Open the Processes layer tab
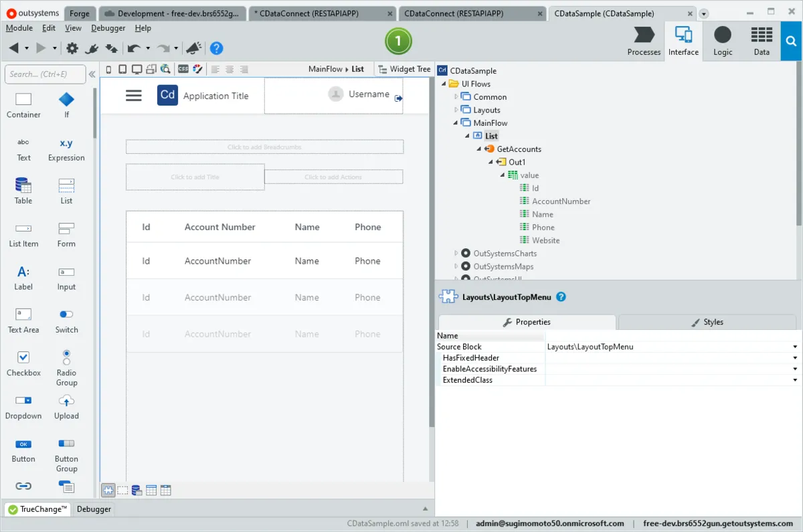The width and height of the screenshot is (803, 532). tap(644, 41)
